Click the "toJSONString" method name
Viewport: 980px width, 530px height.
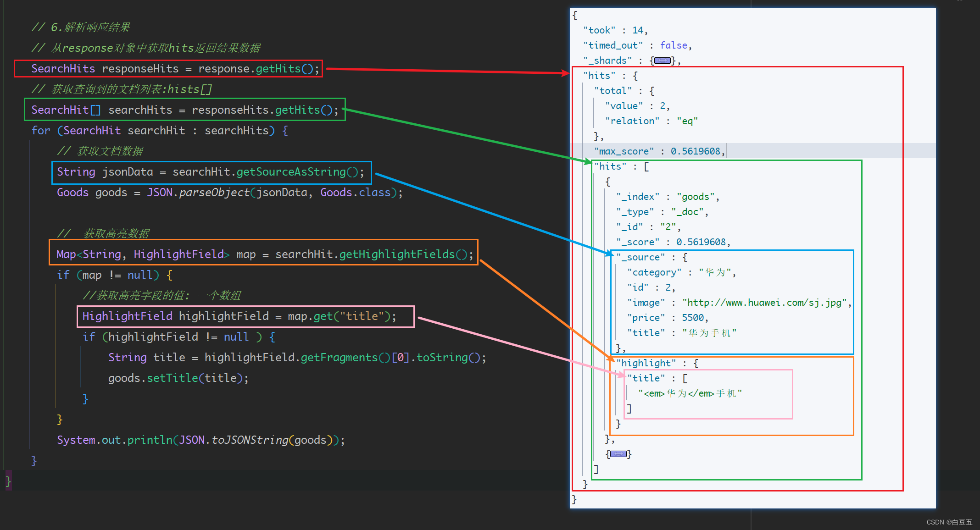pos(250,440)
